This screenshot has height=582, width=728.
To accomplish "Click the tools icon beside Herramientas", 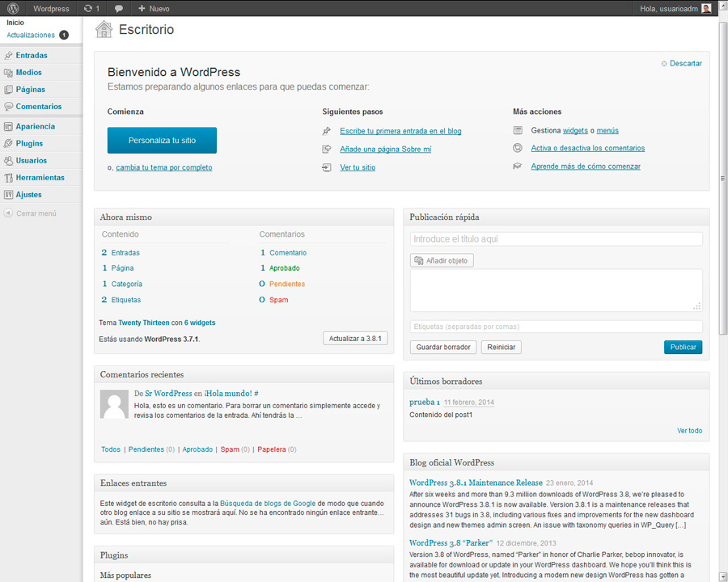I will (x=8, y=178).
